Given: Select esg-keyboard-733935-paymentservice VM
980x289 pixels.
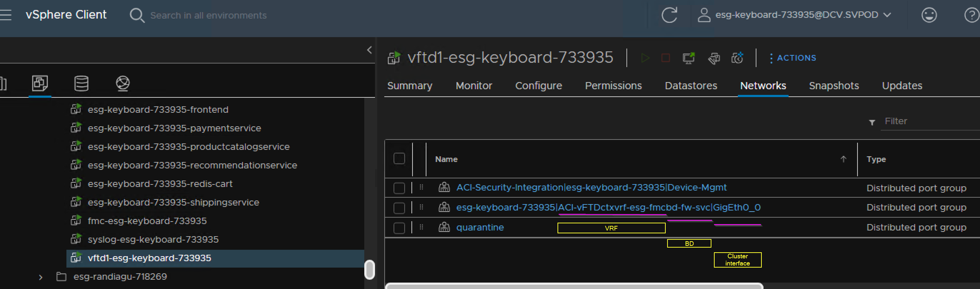Looking at the screenshot, I should 174,128.
